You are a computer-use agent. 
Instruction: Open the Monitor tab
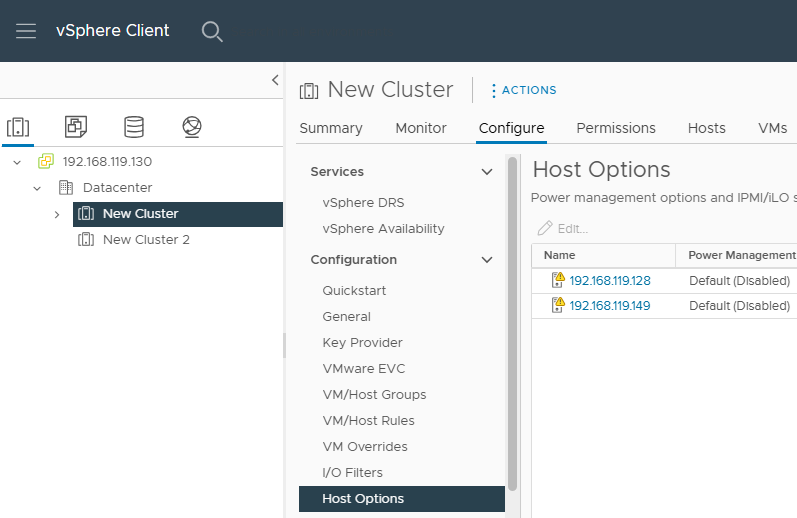tap(421, 128)
